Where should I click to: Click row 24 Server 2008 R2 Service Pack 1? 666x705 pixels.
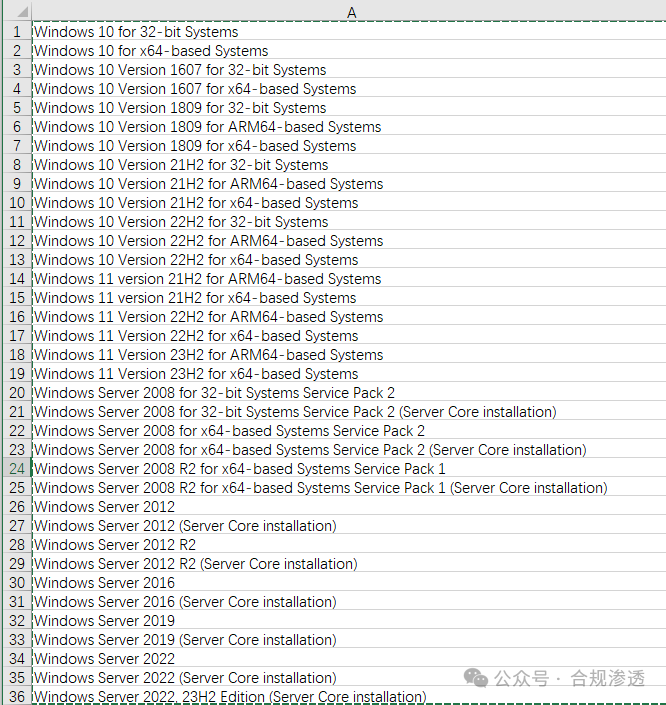(x=349, y=469)
